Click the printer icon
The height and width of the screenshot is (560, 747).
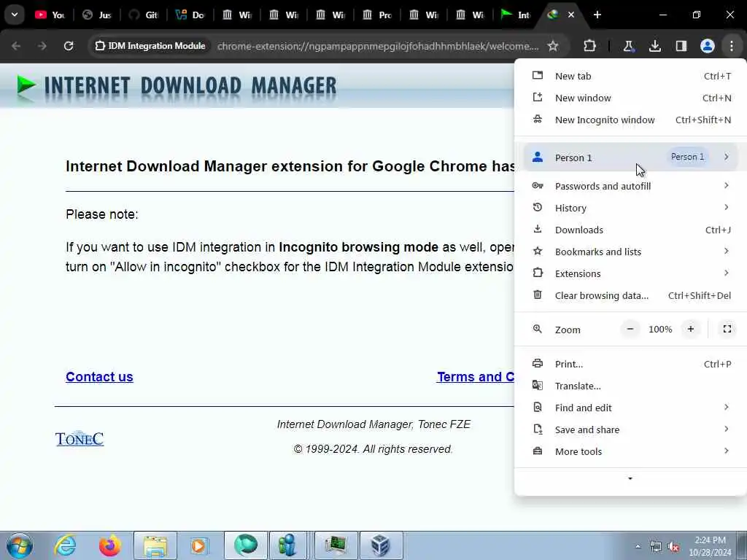[538, 364]
